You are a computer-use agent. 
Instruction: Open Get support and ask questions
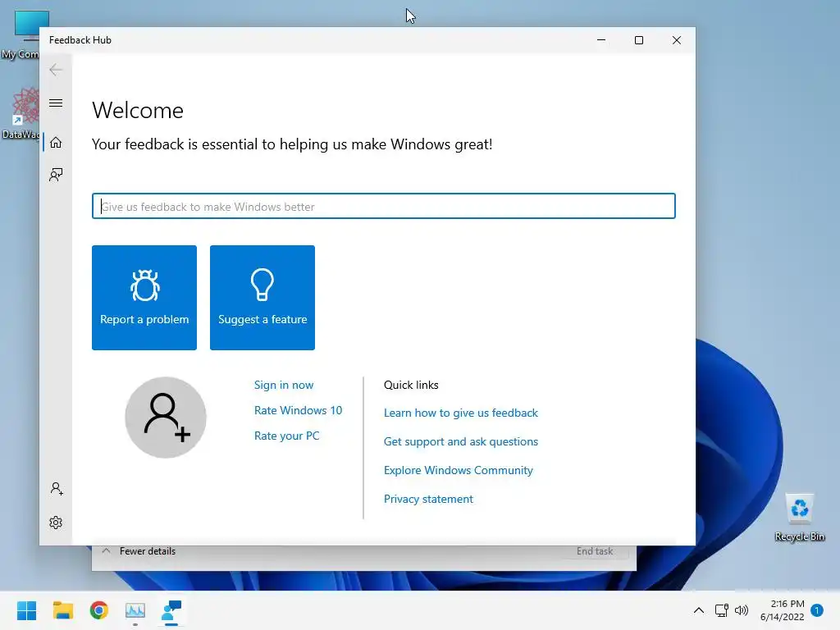point(461,441)
